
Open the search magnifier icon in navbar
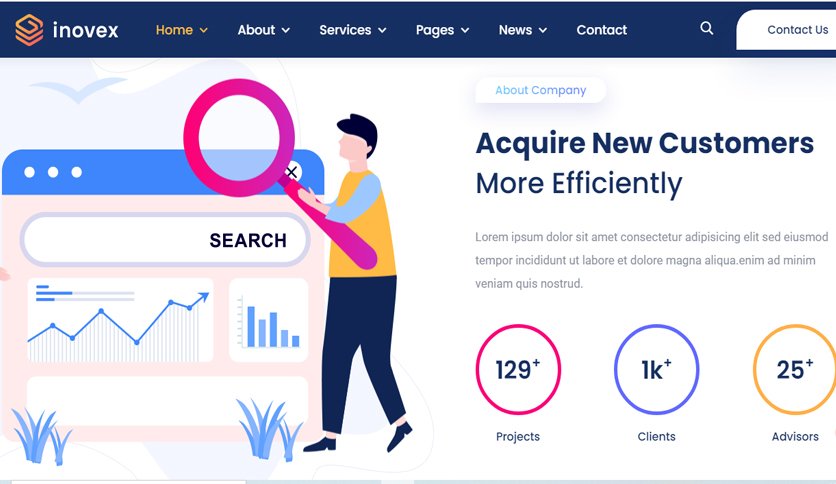706,28
